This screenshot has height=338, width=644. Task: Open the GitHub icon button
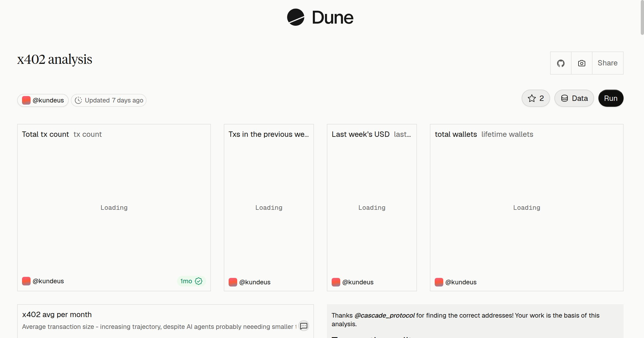[x=561, y=63]
